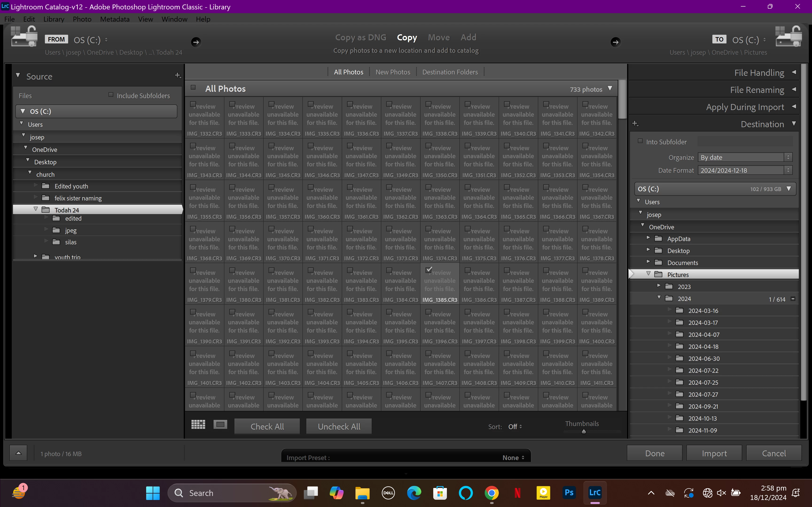
Task: Enable Include Subfolders checkbox
Action: click(111, 95)
